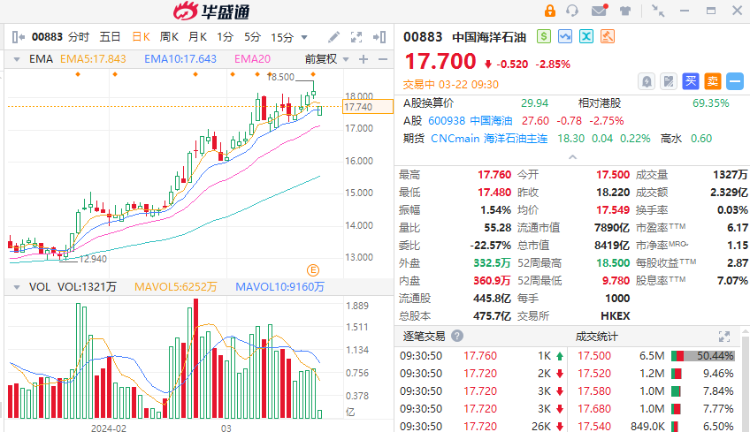Open the VOL indicator dropdown triangle
The height and width of the screenshot is (432, 750).
pos(17,287)
